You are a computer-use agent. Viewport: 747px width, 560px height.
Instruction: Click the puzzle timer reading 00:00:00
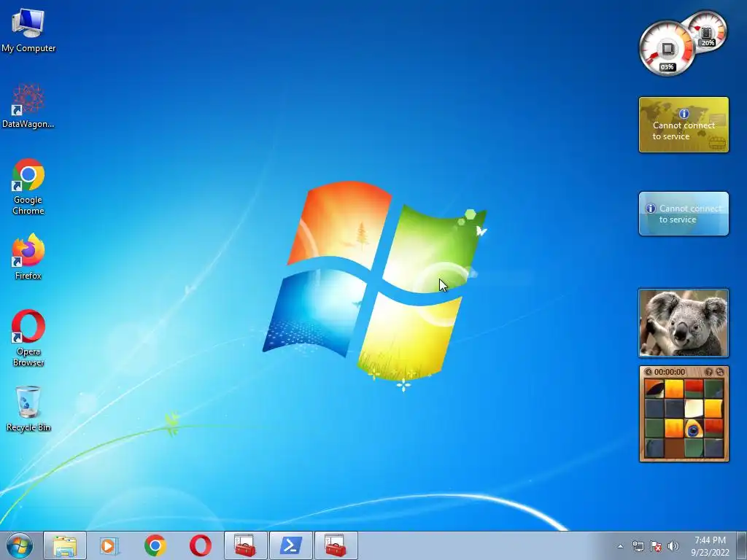coord(670,372)
